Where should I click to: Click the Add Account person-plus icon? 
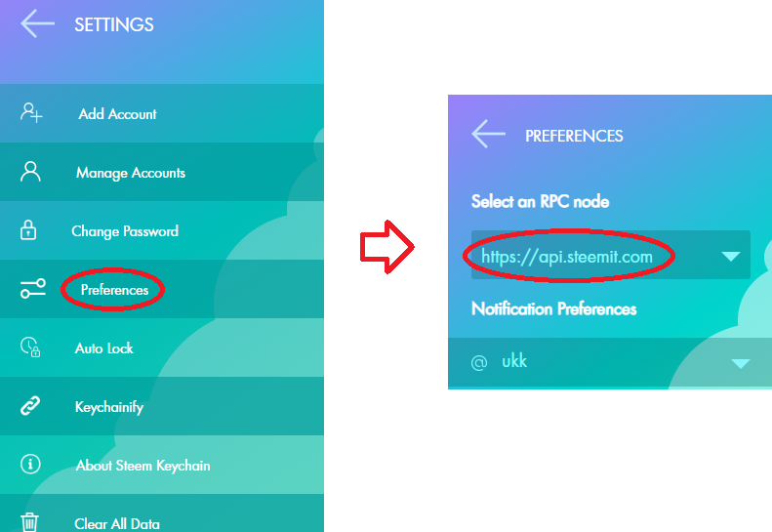31,113
